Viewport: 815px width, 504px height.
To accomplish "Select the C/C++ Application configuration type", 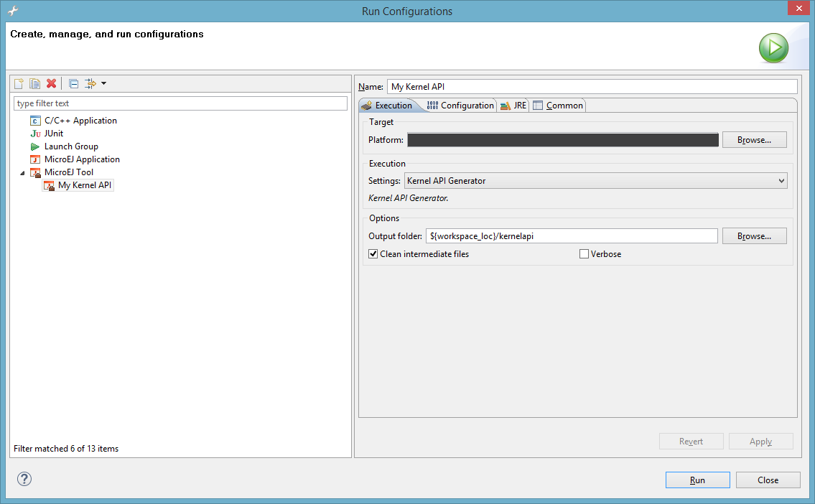I will point(80,121).
